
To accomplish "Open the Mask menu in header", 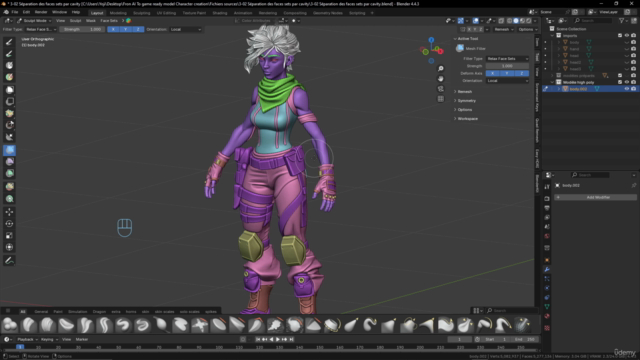I will (x=91, y=20).
